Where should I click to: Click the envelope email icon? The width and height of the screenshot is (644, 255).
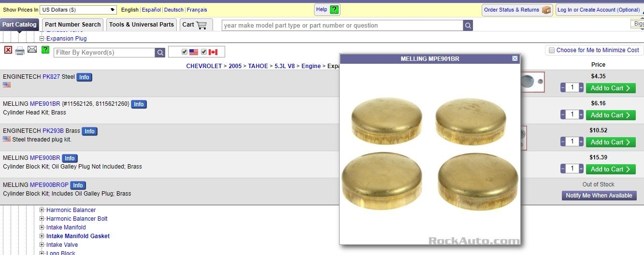[x=32, y=50]
